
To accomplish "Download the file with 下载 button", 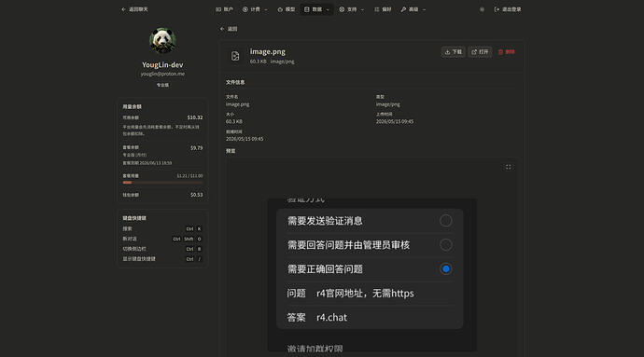I will point(453,51).
